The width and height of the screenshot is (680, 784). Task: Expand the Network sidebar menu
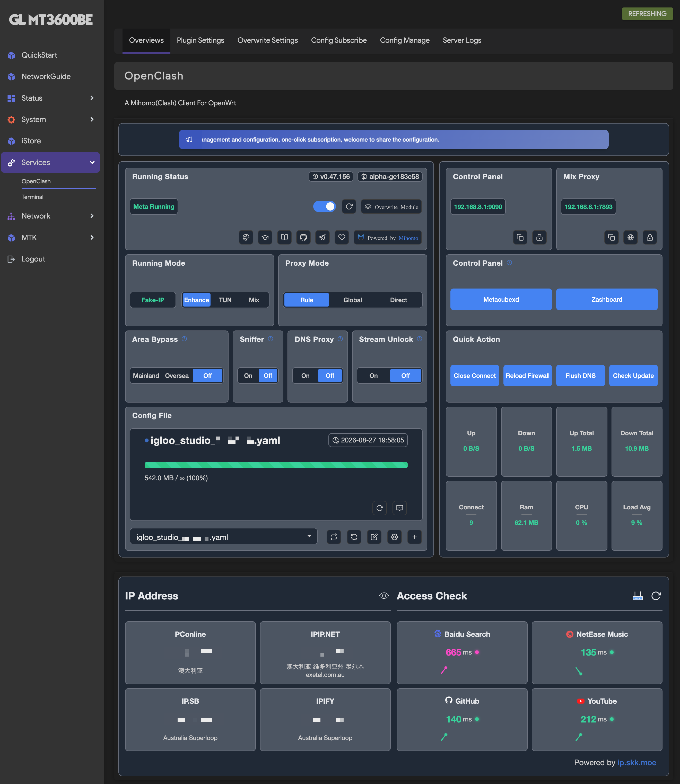50,216
